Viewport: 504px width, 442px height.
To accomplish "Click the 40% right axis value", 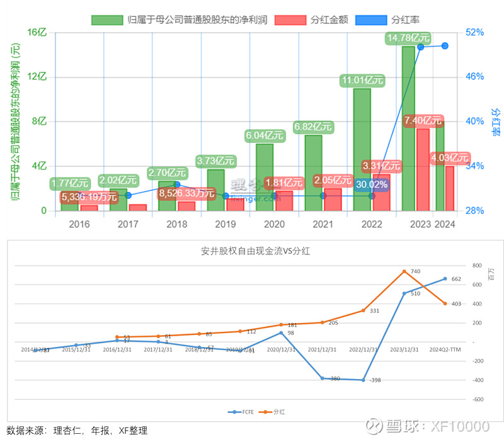I will click(x=475, y=122).
